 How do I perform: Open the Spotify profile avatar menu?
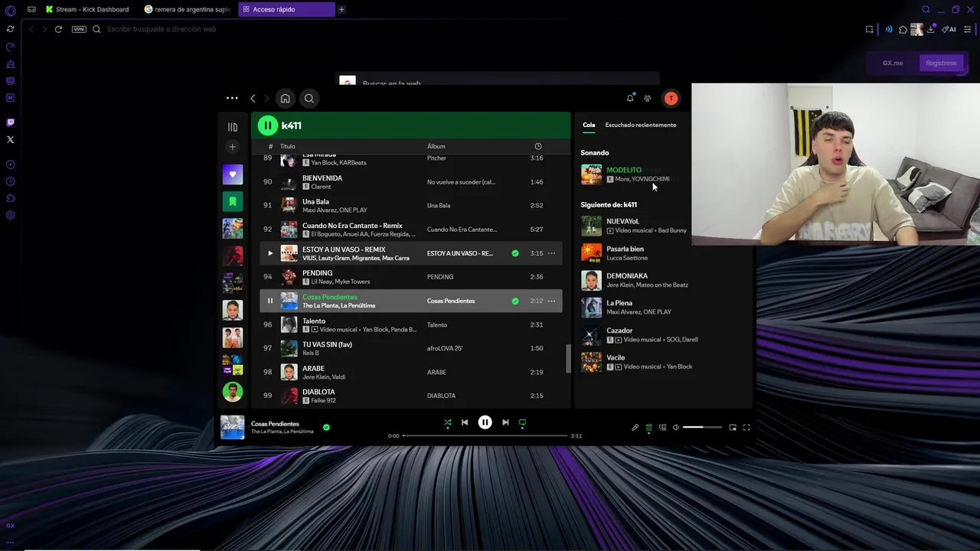click(x=671, y=98)
